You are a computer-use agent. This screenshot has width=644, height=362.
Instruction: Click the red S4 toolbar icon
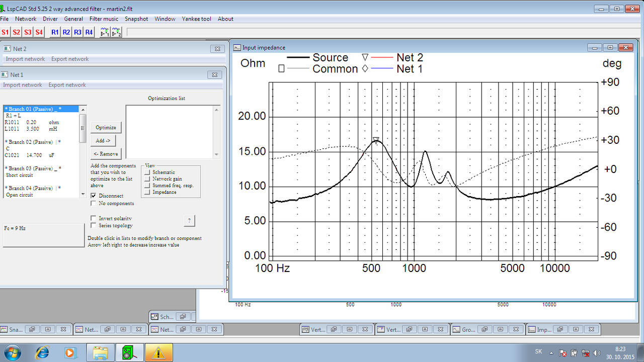(39, 32)
